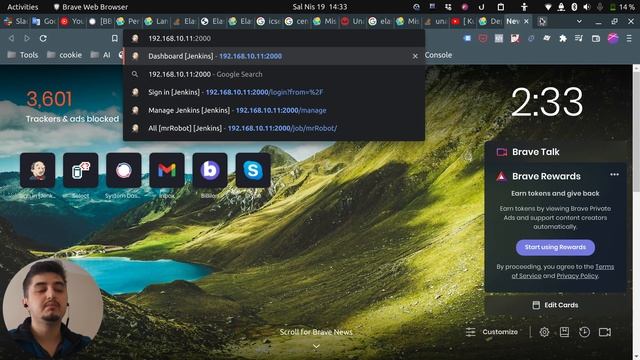Bookmark this page with the bookmark icon

115,38
